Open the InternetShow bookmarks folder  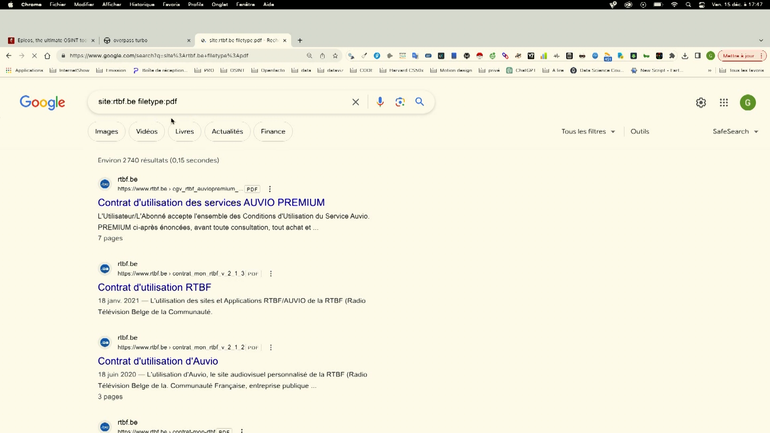pos(69,70)
